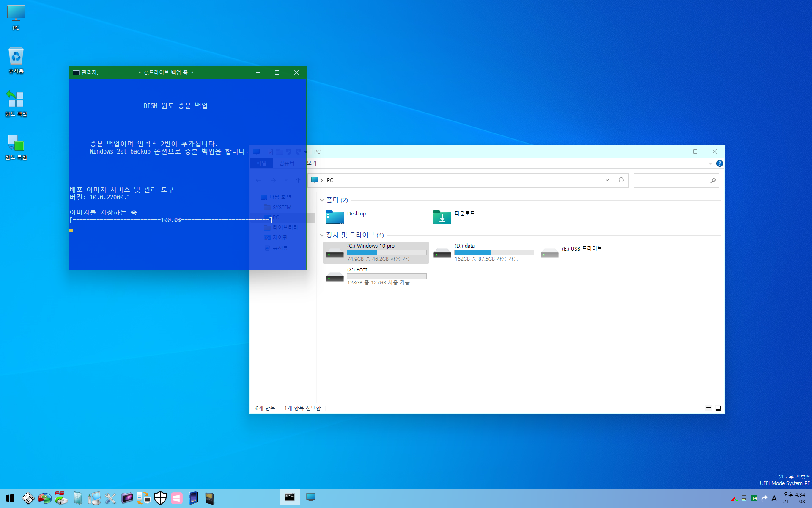Select 제어판 in navigation pane
The width and height of the screenshot is (812, 508).
(280, 237)
